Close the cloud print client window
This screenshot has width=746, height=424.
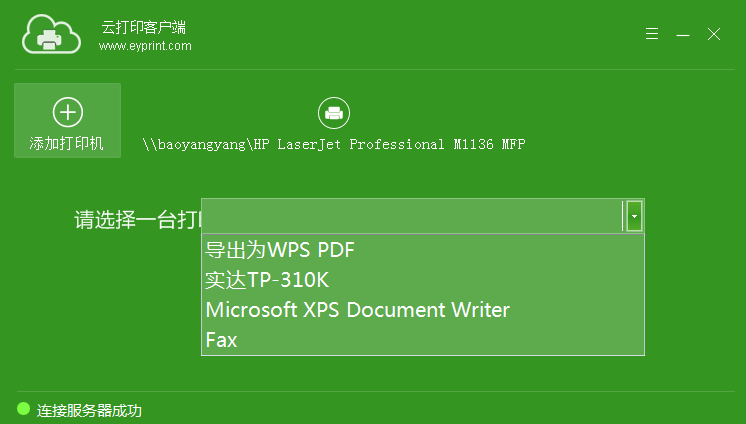[714, 34]
